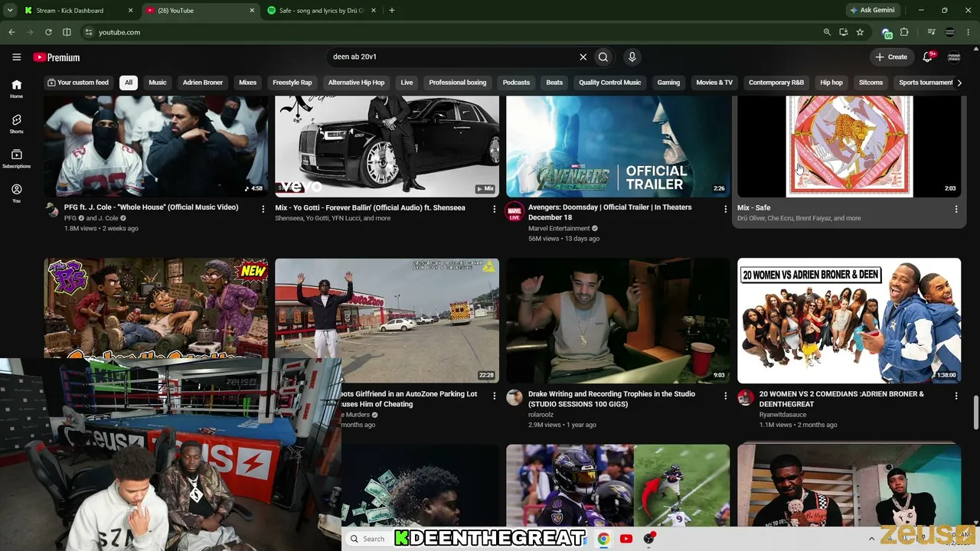Open the Chrome tab search dropdown

pos(10,11)
